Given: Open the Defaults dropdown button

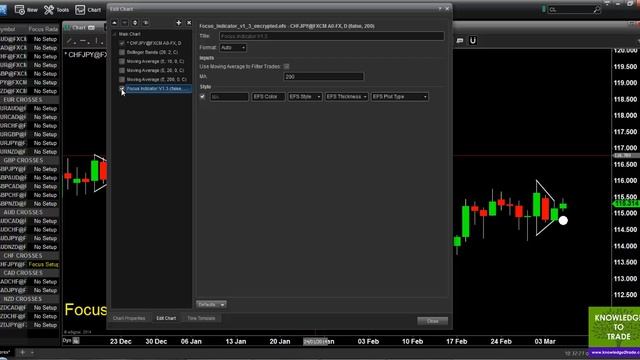Looking at the screenshot, I should pos(211,304).
